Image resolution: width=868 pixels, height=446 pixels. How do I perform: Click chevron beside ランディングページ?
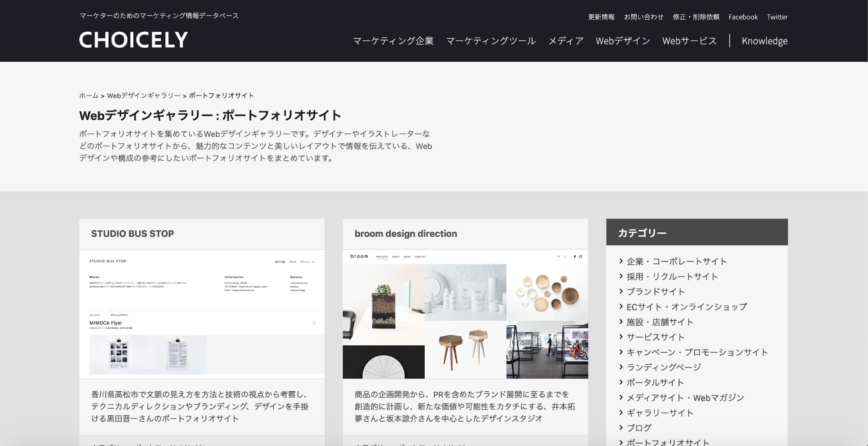coord(621,367)
